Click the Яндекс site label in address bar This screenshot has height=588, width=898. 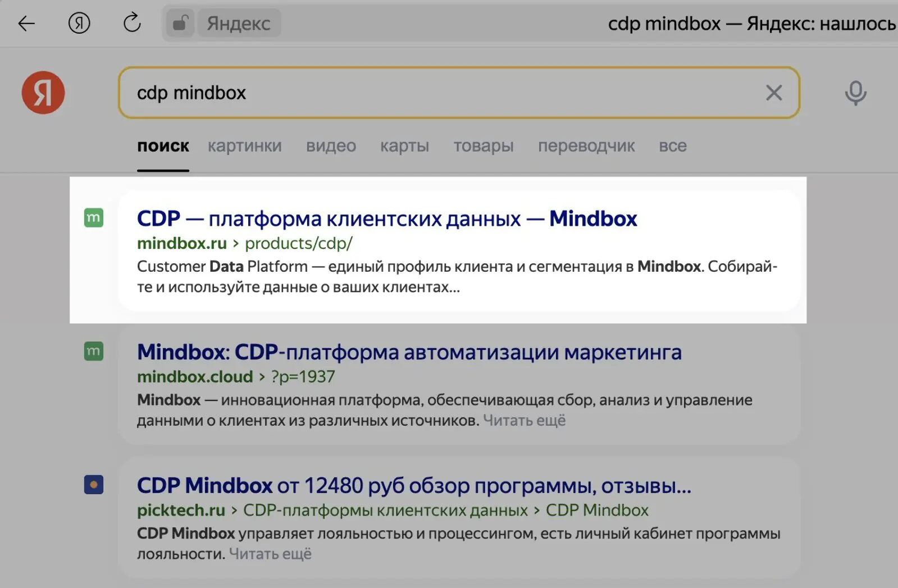(239, 24)
